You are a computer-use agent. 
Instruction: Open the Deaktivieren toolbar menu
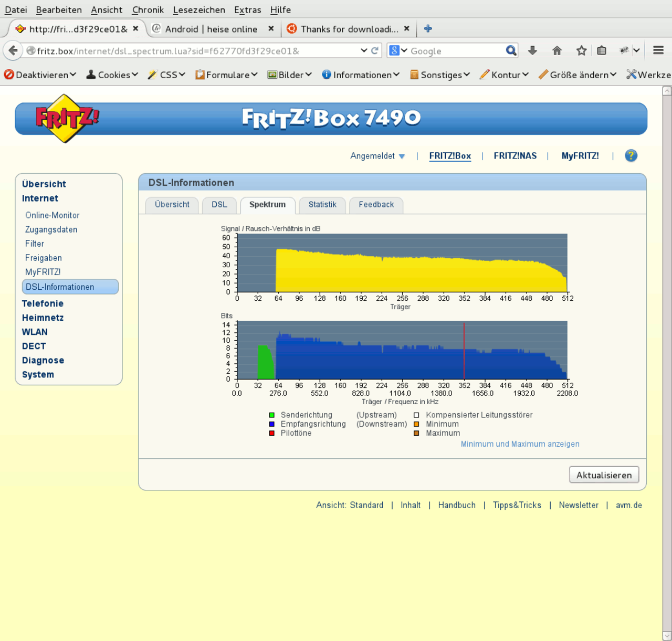coord(40,75)
